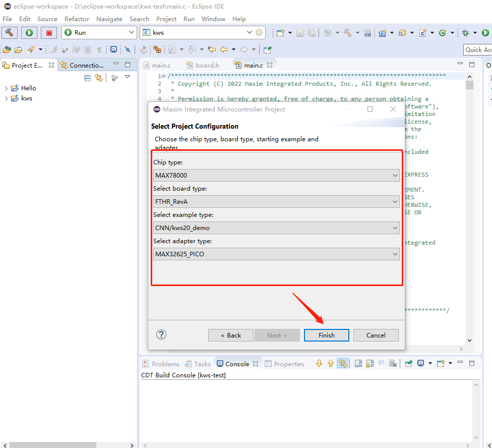Click the help question mark in dialog

click(161, 334)
